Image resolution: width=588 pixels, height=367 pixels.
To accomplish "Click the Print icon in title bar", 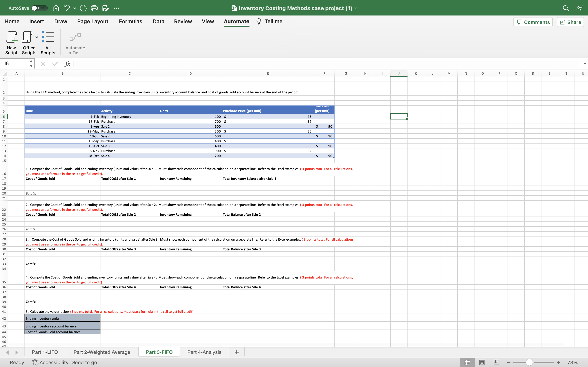I will [94, 8].
